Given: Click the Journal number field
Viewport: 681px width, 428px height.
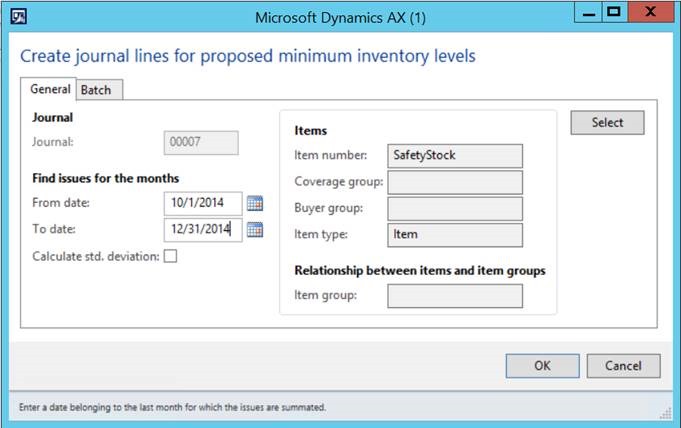Looking at the screenshot, I should (x=200, y=143).
